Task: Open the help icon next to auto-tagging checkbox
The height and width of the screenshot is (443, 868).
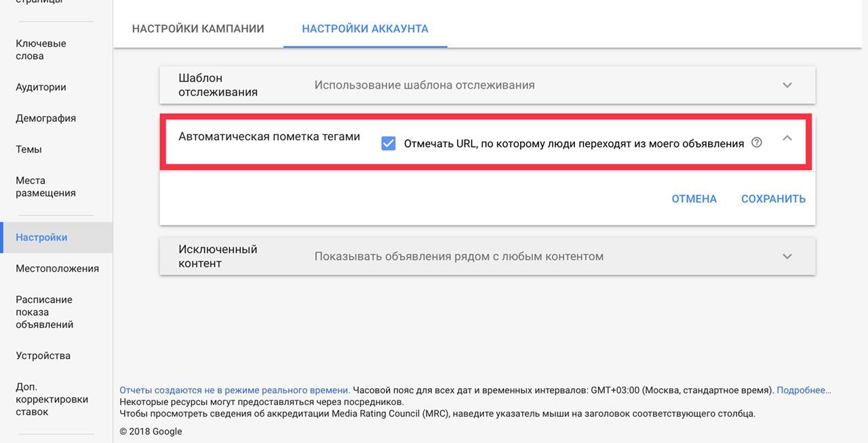Action: [757, 143]
